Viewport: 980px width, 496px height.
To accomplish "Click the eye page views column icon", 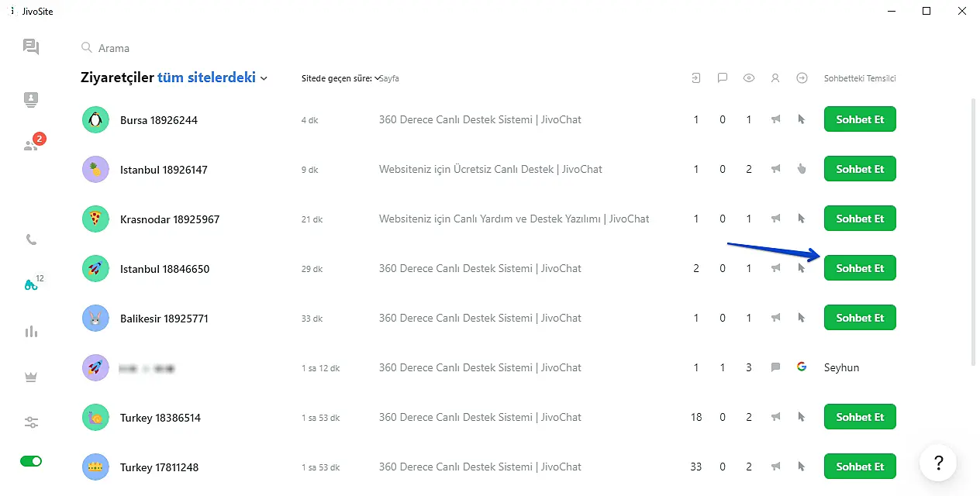I will coord(748,77).
